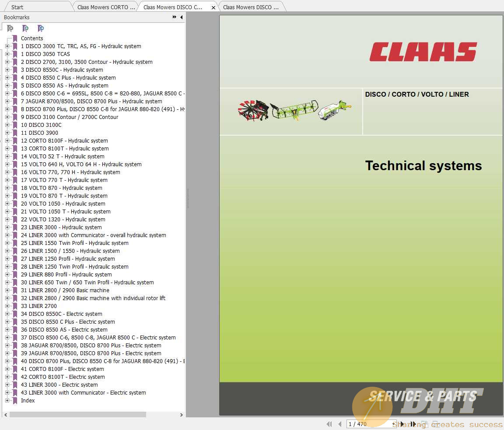Select '19 VOLTO 870 T - Hydraulic system'
504x430 pixels.
tap(64, 196)
